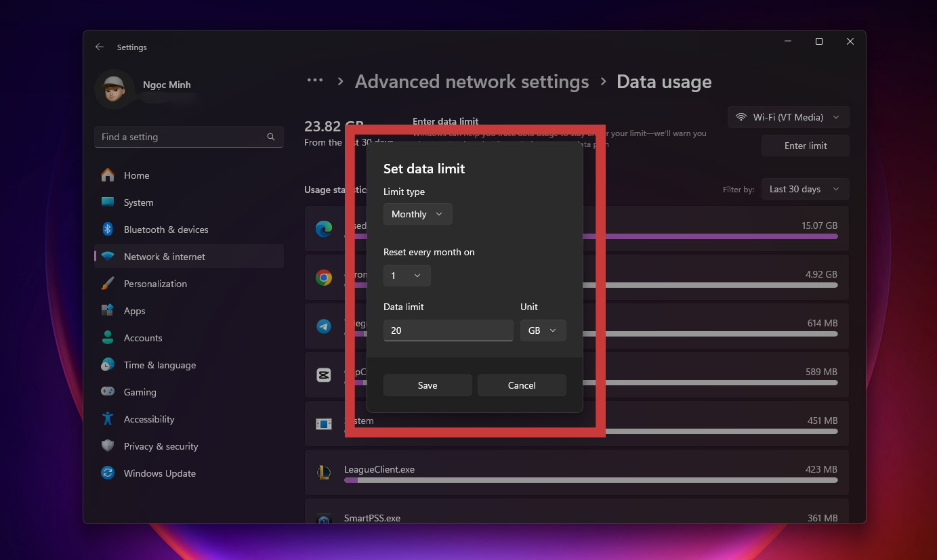The height and width of the screenshot is (560, 937).
Task: Click the search magnifier icon
Action: (x=271, y=137)
